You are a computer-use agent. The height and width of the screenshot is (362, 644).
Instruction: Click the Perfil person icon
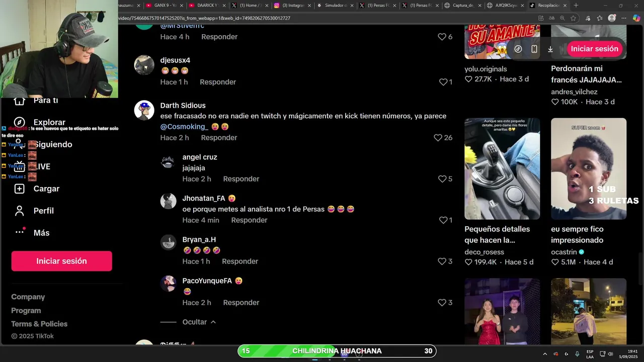(x=20, y=211)
